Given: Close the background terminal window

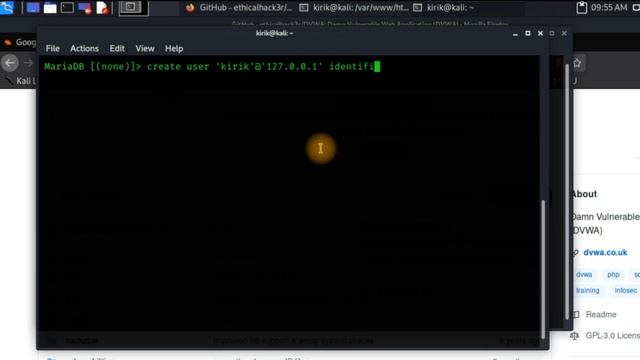Looking at the screenshot, I should point(564,33).
